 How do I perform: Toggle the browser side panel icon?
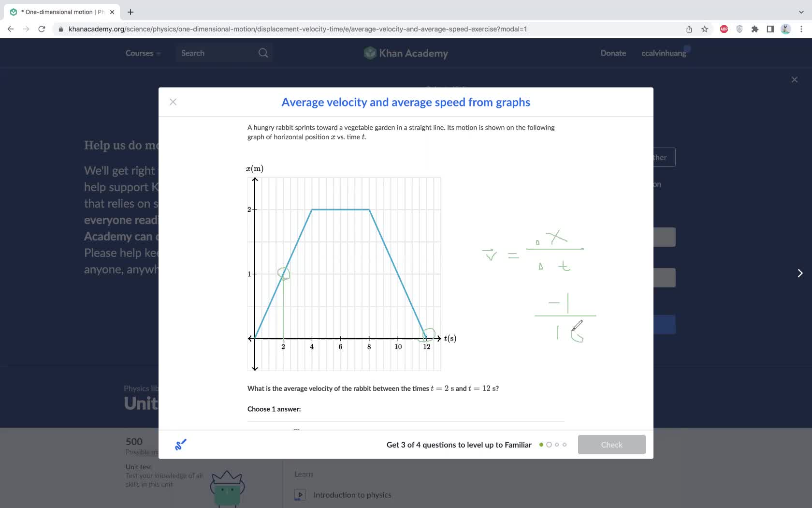(770, 29)
